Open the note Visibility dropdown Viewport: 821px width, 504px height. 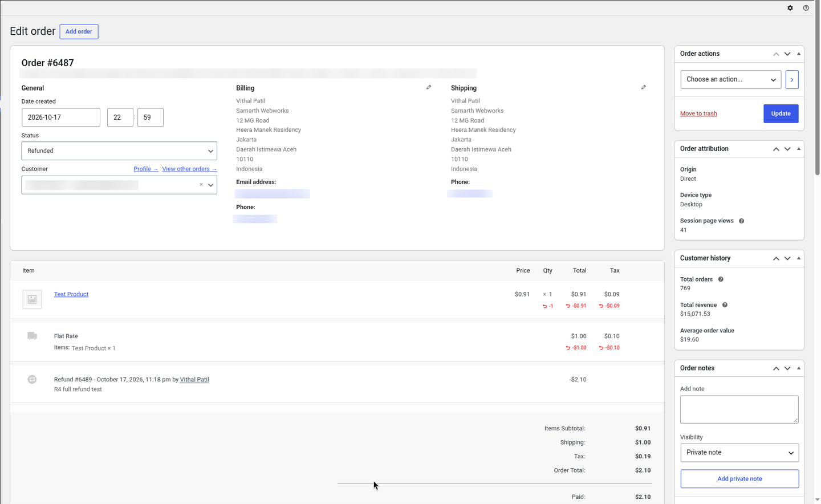pos(739,453)
